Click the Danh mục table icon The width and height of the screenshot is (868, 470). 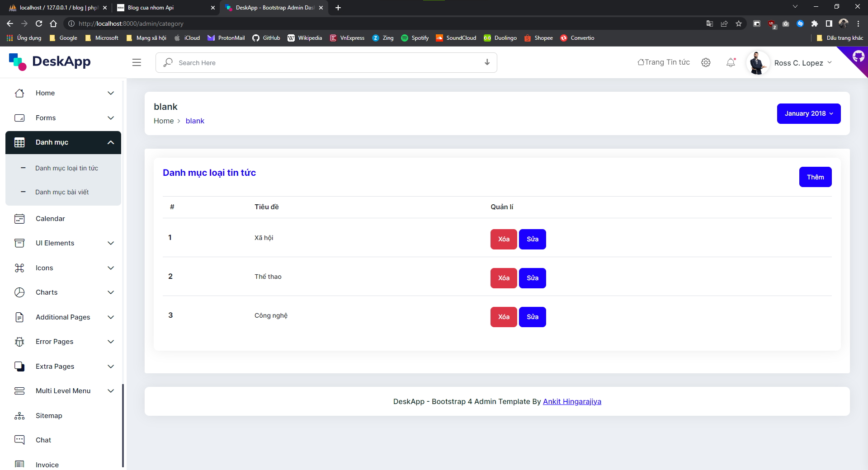[x=19, y=142]
